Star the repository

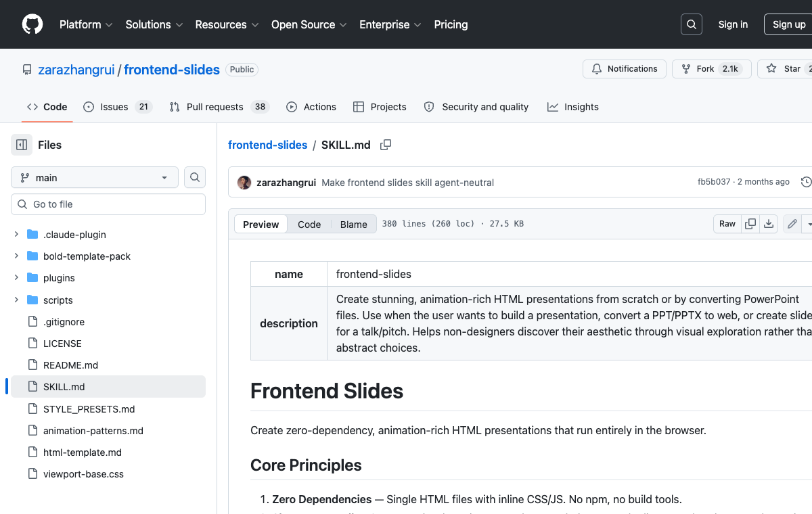pos(785,69)
